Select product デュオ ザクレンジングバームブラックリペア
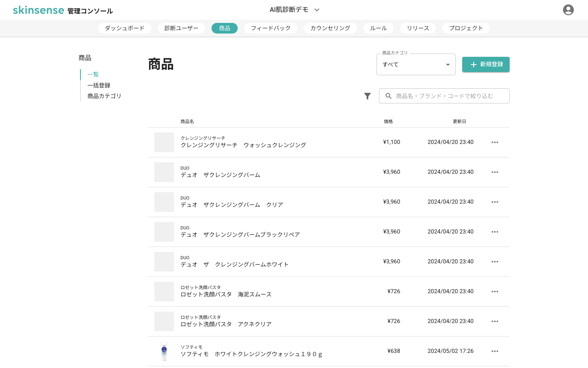588x368 pixels. 241,235
